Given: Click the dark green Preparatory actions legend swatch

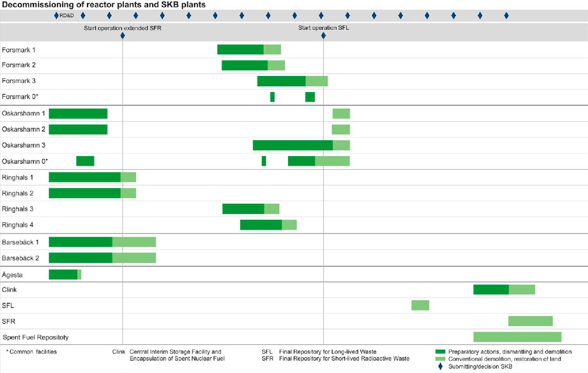Looking at the screenshot, I should click(x=440, y=352).
